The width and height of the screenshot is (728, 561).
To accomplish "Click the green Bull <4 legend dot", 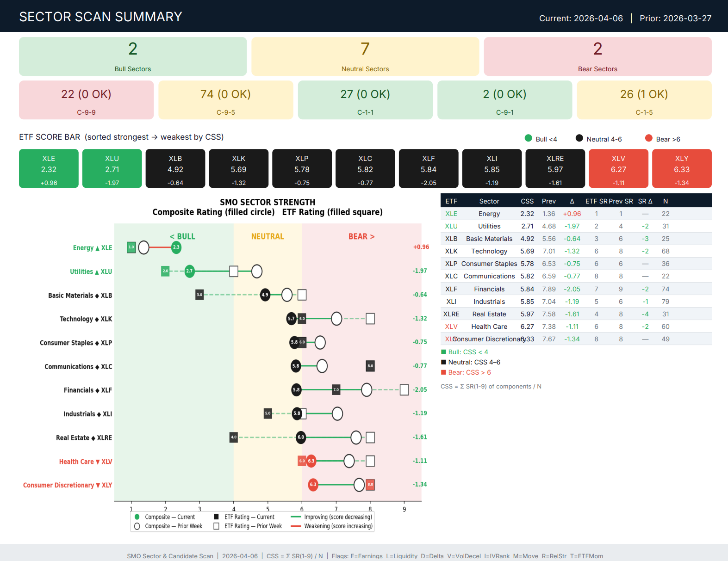I will [528, 138].
